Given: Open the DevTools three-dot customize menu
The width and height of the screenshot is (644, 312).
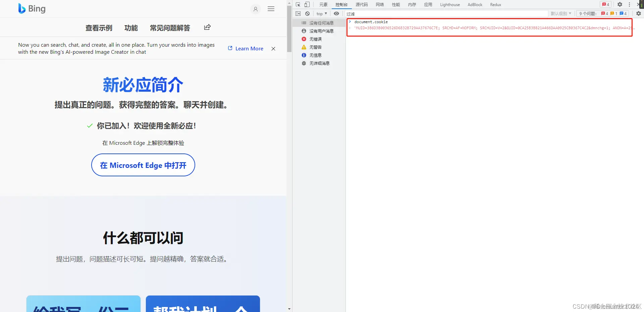Looking at the screenshot, I should click(629, 4).
